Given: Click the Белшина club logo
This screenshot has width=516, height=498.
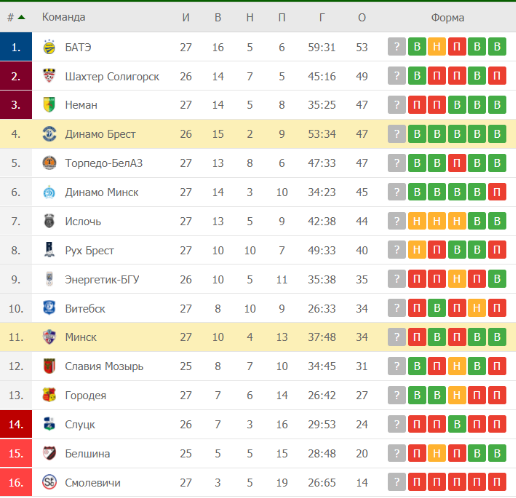Looking at the screenshot, I should (49, 453).
